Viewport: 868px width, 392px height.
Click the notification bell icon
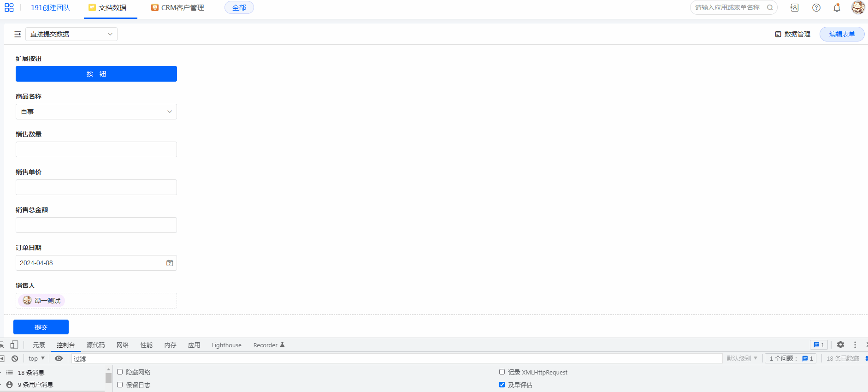(837, 7)
